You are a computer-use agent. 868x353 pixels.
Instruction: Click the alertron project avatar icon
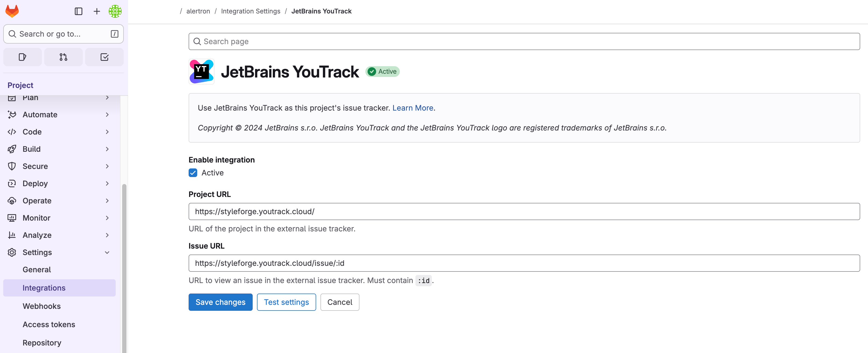(115, 11)
